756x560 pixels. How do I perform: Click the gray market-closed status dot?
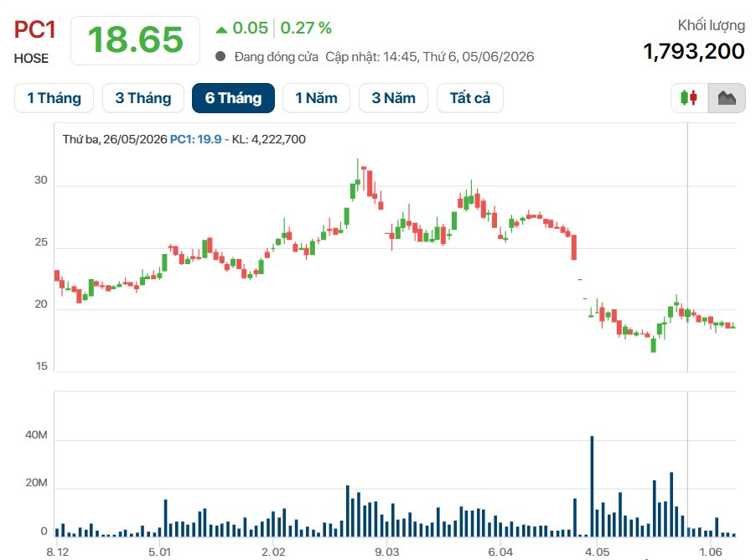pos(220,56)
